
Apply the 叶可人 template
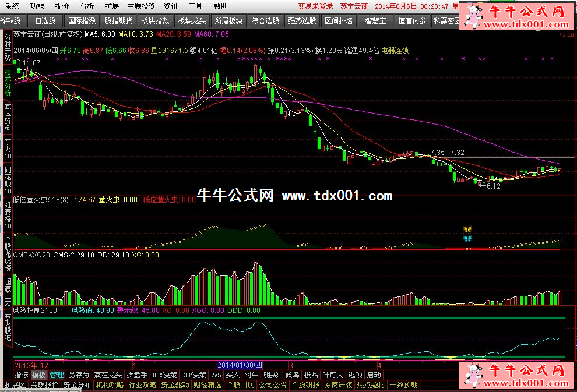(333, 375)
